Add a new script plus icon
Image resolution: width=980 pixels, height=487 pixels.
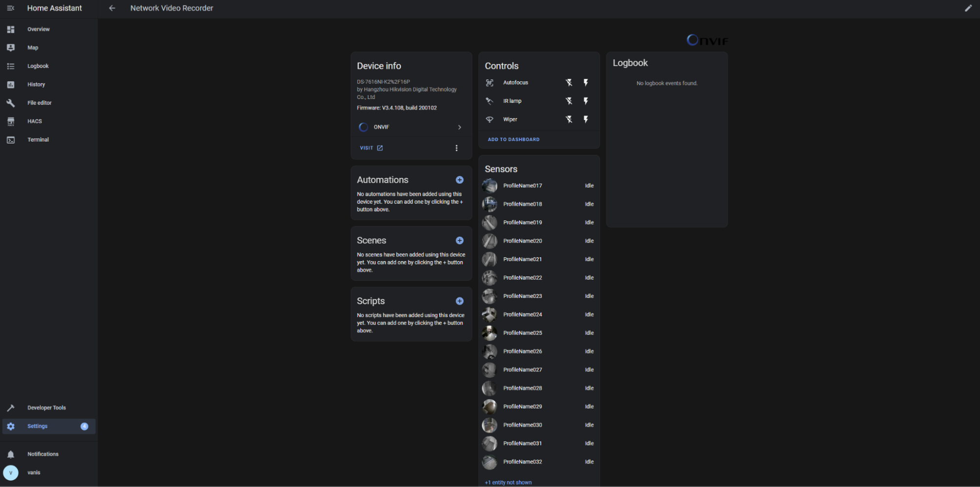point(459,301)
